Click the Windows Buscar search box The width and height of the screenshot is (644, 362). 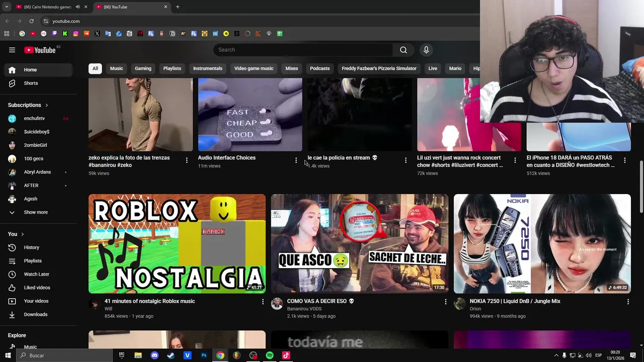[64, 355]
